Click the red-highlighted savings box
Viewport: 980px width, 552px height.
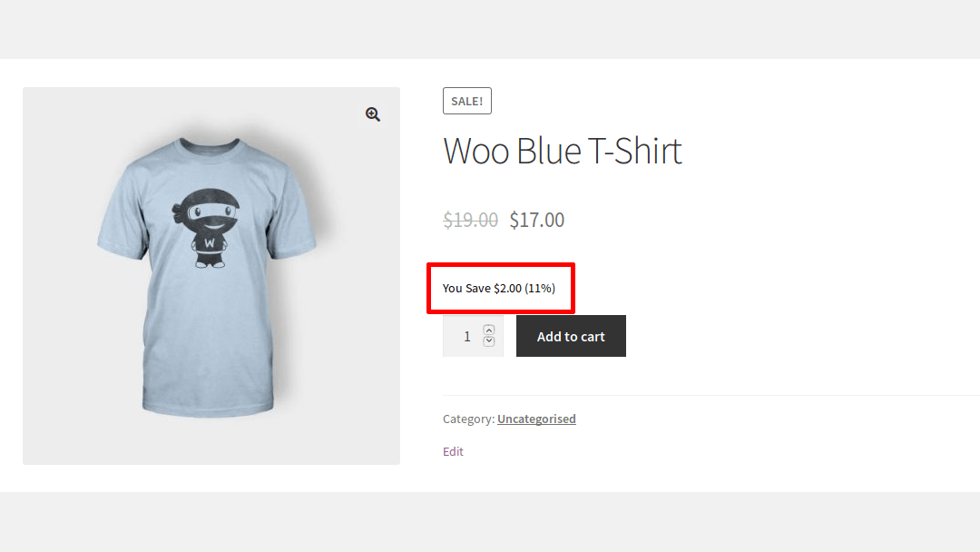coord(501,288)
